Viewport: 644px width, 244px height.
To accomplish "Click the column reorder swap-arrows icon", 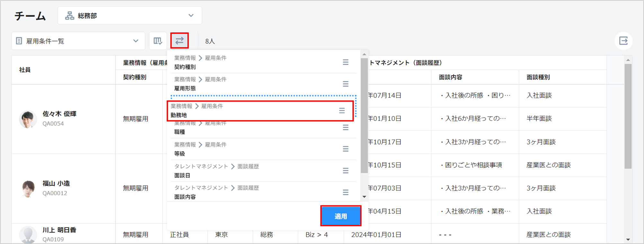I will 179,41.
